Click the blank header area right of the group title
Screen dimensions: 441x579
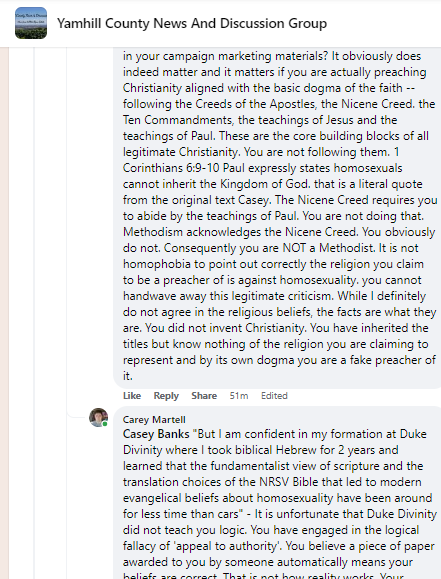(x=384, y=24)
